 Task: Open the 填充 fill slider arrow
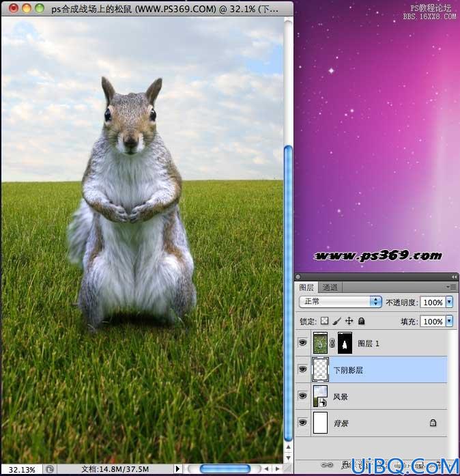449,321
